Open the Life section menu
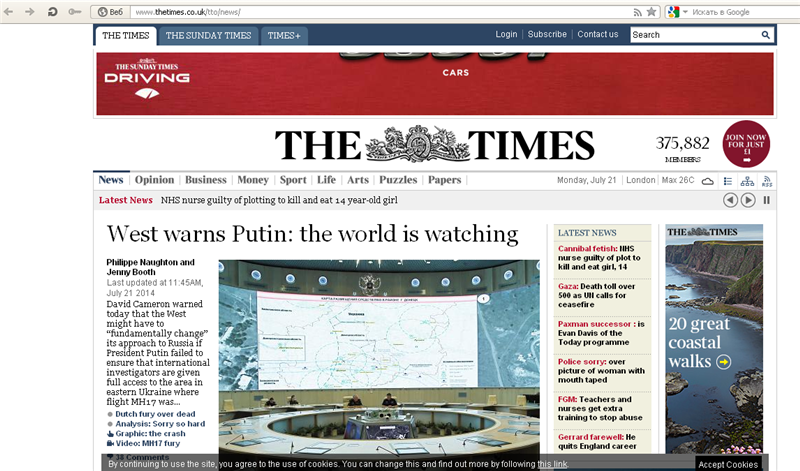The width and height of the screenshot is (800, 471). point(326,180)
